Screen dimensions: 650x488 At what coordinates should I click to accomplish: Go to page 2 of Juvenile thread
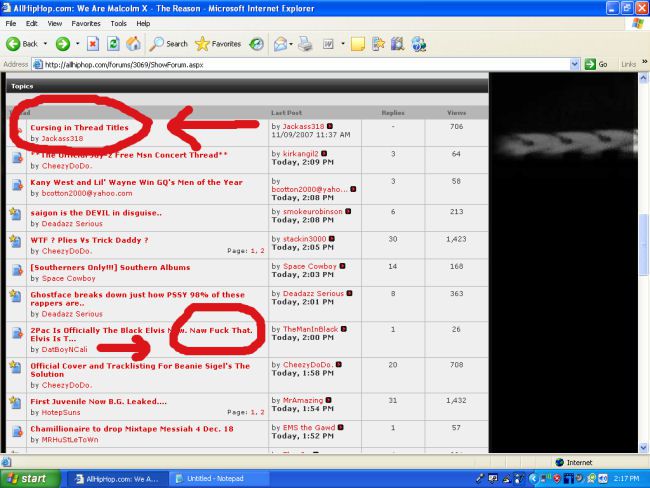[x=262, y=412]
